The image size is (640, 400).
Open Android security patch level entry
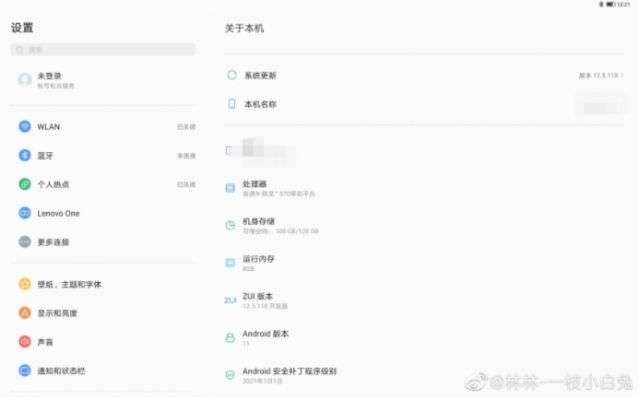[x=425, y=376]
